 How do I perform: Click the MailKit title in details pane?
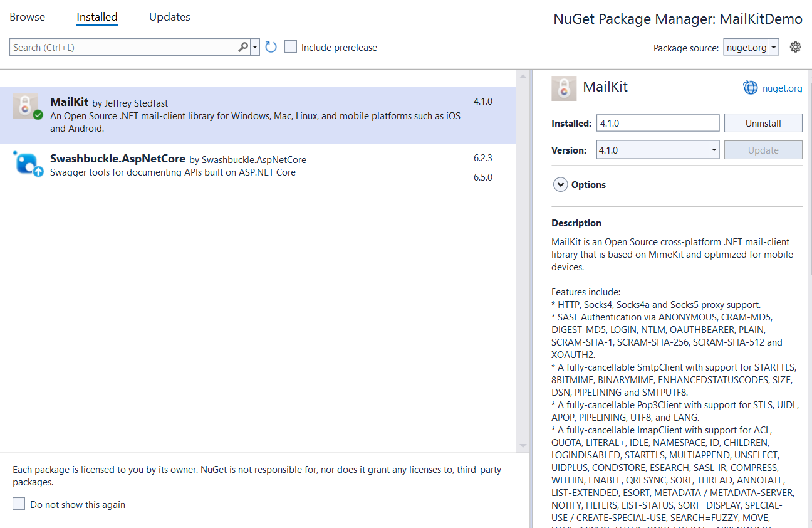tap(605, 87)
